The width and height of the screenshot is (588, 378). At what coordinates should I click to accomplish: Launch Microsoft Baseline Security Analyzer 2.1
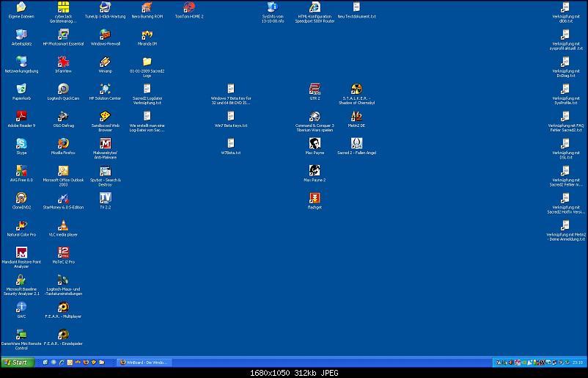point(21,280)
